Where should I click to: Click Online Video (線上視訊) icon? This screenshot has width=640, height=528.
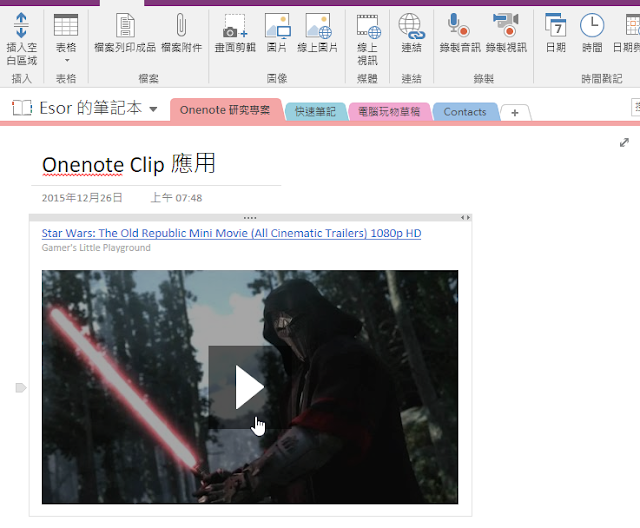point(368,26)
